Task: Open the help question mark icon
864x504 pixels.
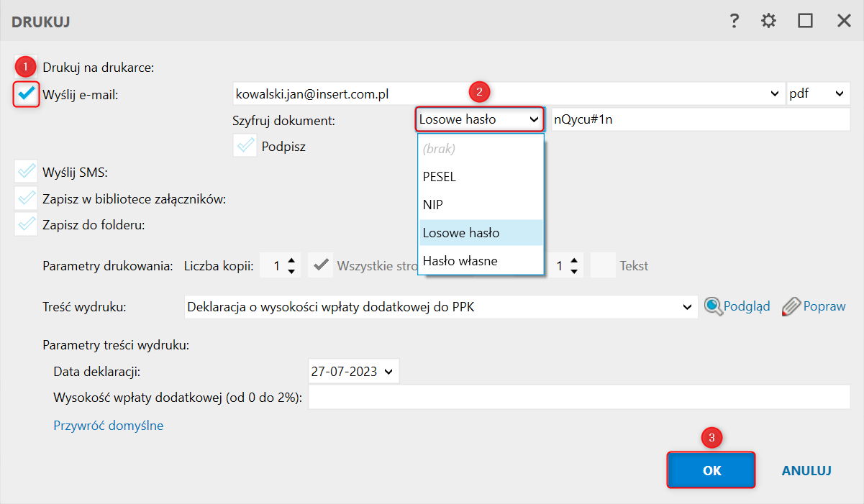Action: coord(734,21)
